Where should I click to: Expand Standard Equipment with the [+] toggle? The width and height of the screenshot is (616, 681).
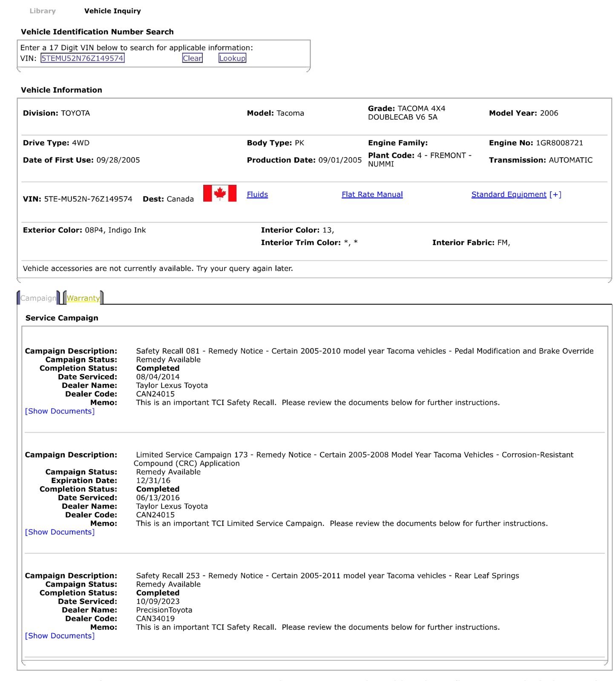click(x=555, y=195)
